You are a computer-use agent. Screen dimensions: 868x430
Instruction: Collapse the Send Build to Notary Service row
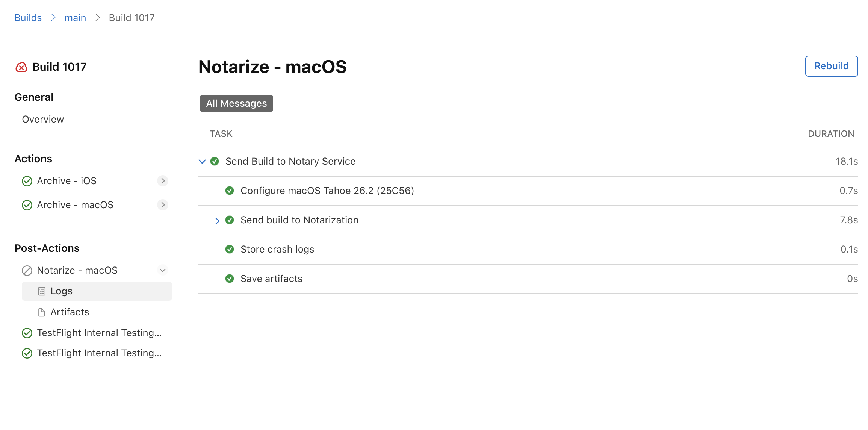pos(202,162)
